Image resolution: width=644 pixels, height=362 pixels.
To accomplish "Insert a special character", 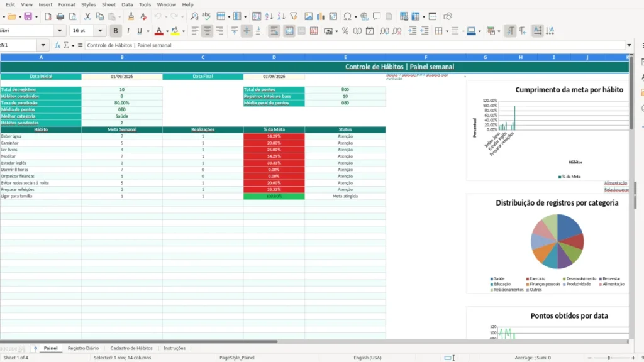I will click(347, 16).
